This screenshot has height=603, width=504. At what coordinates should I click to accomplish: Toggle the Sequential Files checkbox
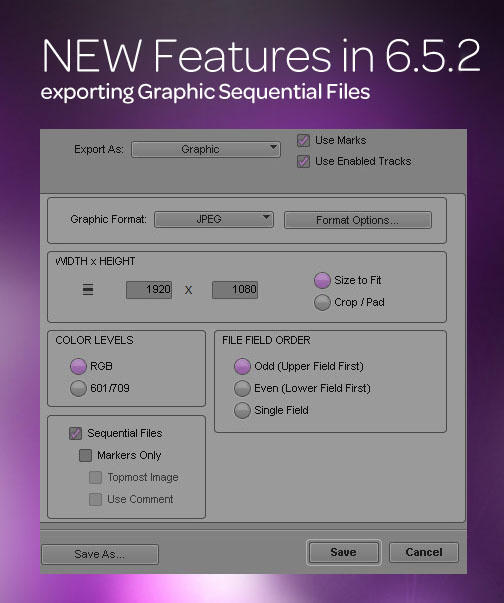click(75, 433)
